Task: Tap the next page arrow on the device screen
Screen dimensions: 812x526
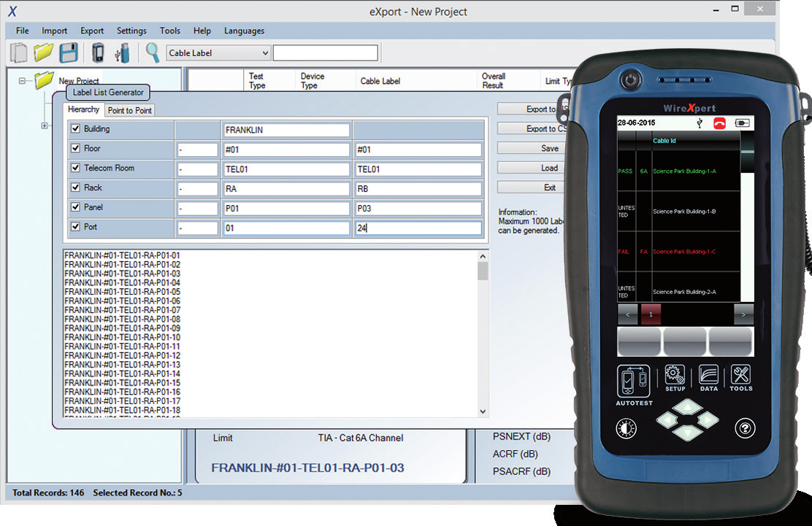Action: (743, 314)
